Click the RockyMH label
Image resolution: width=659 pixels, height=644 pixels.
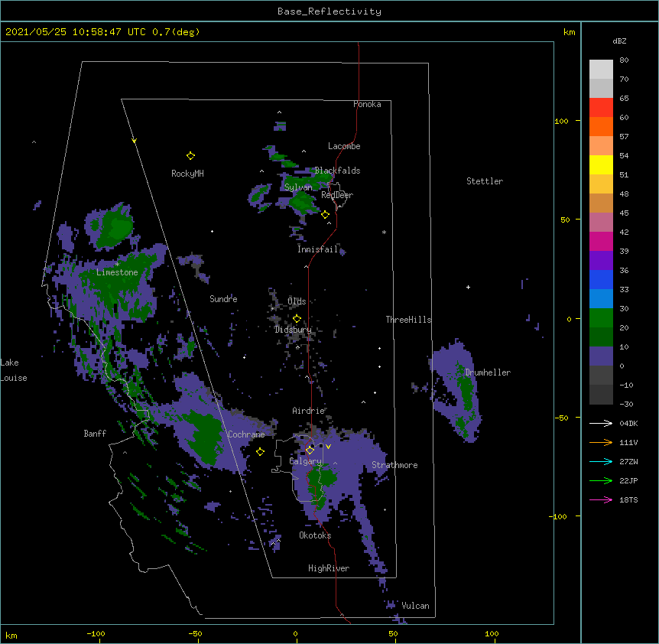[x=187, y=174]
